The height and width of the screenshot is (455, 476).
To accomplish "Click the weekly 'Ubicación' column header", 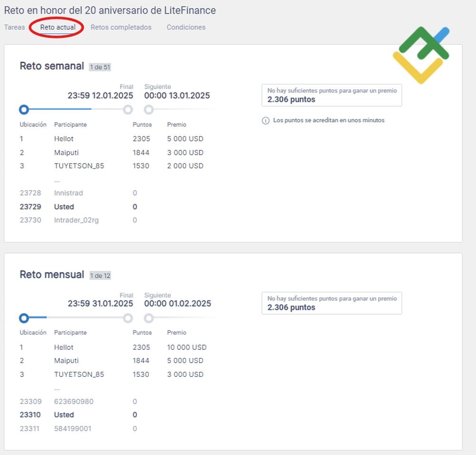I will (x=33, y=124).
